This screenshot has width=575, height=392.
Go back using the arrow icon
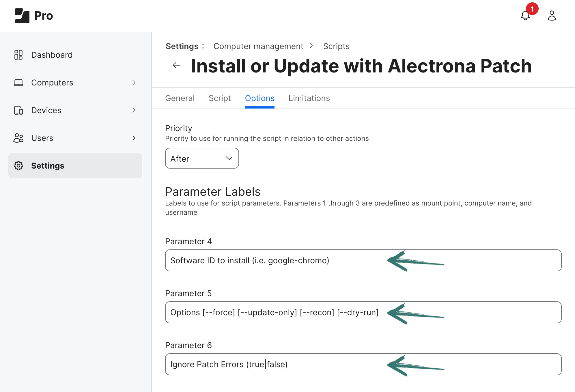pos(177,66)
